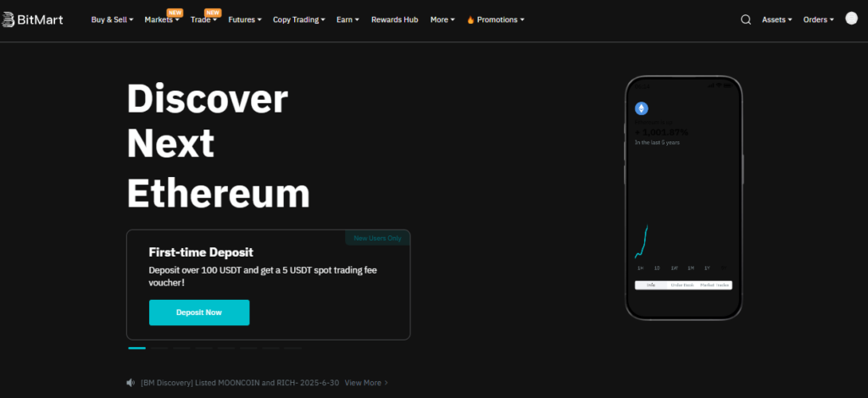The height and width of the screenshot is (398, 868).
Task: Click the Deposit Now button
Action: (x=199, y=312)
